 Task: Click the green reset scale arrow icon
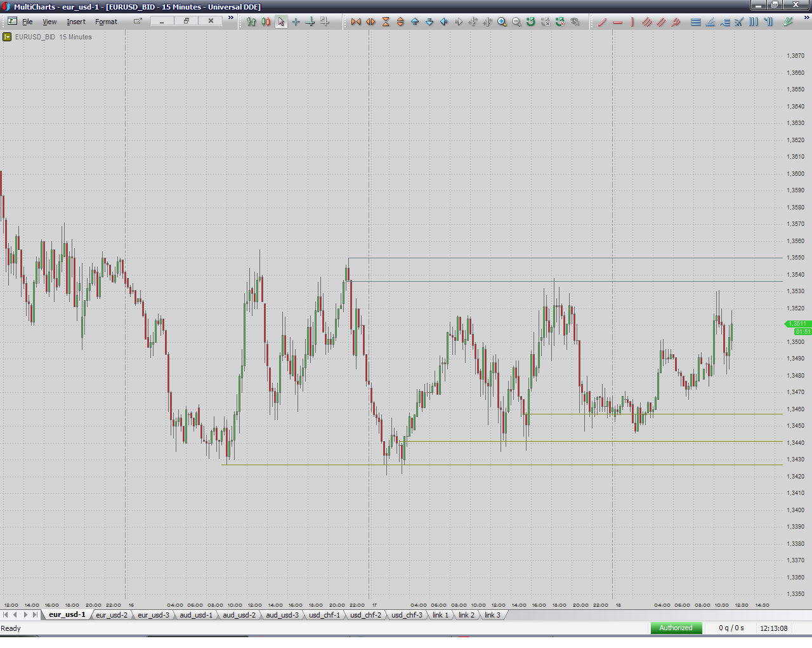[531, 22]
